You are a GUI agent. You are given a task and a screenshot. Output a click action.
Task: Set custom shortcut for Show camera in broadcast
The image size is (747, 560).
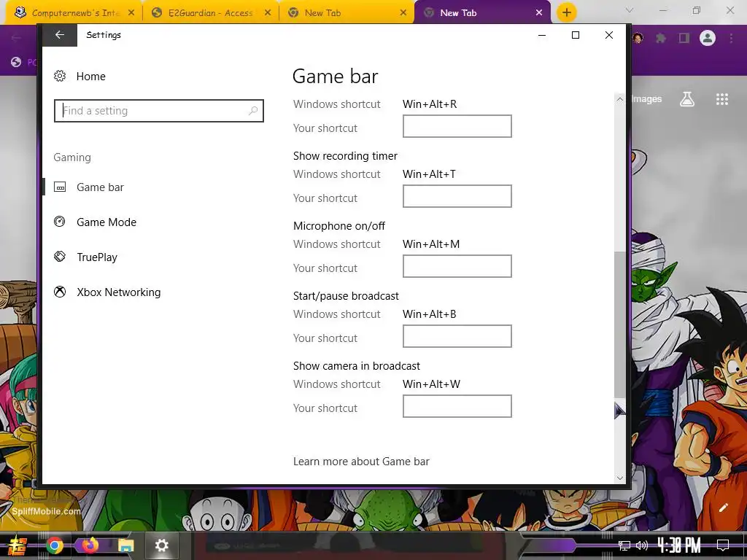click(x=457, y=406)
